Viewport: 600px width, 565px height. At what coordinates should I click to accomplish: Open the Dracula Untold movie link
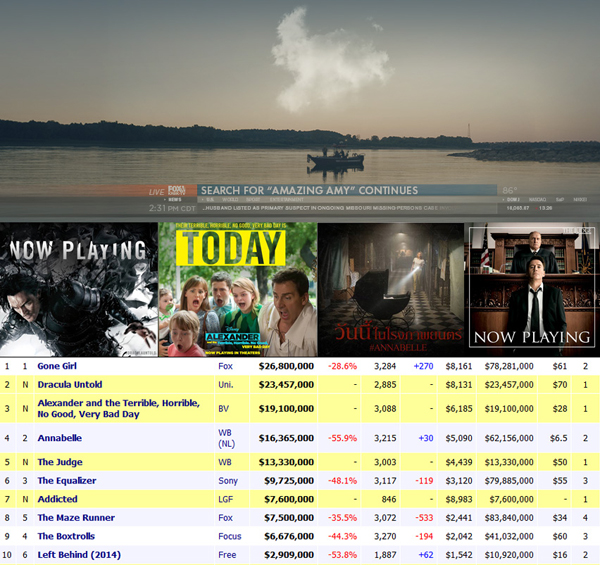[70, 384]
